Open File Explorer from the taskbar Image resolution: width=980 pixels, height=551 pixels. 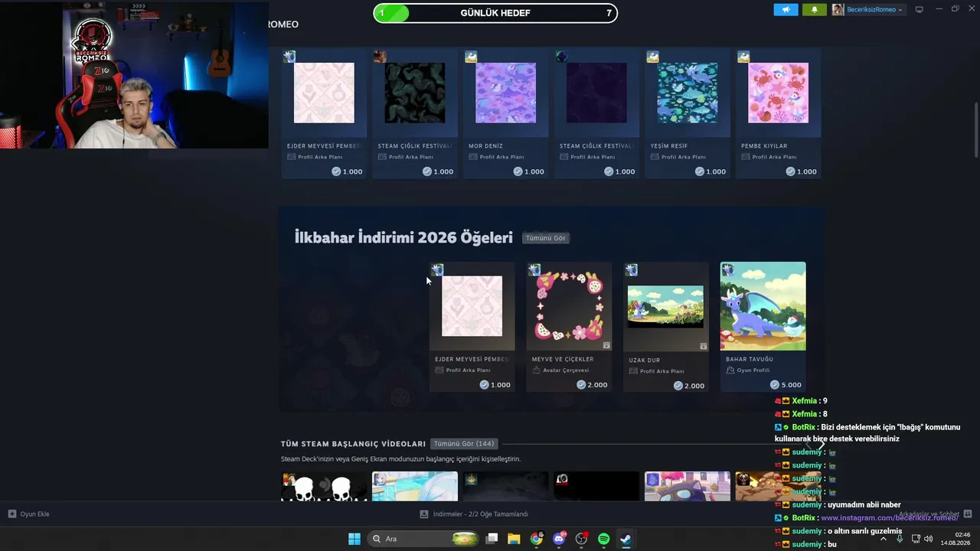514,539
